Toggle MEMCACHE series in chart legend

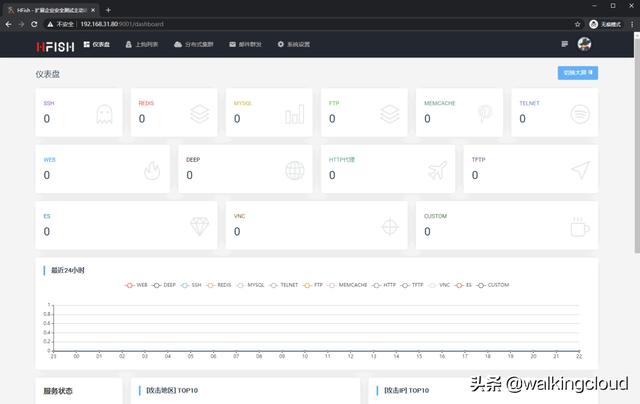347,285
